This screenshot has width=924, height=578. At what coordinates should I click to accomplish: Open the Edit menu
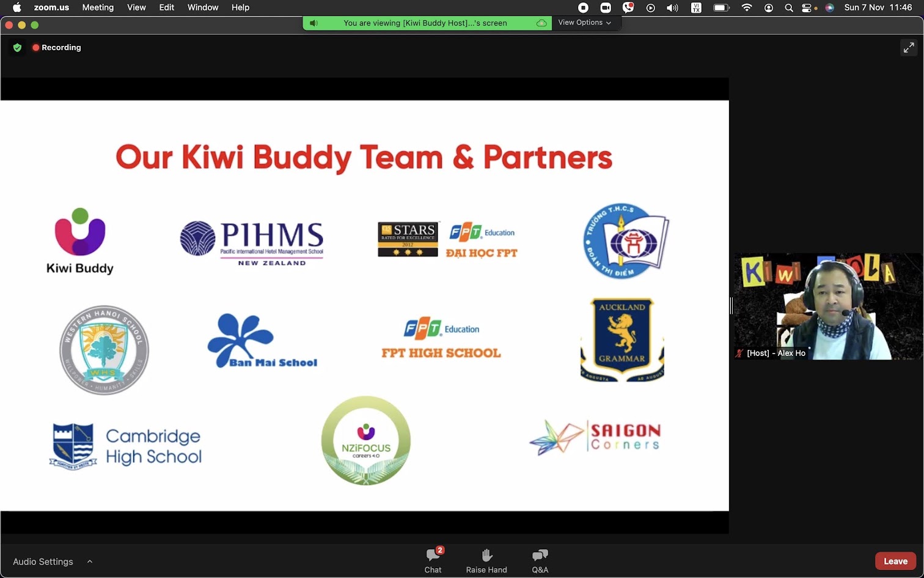(x=167, y=7)
